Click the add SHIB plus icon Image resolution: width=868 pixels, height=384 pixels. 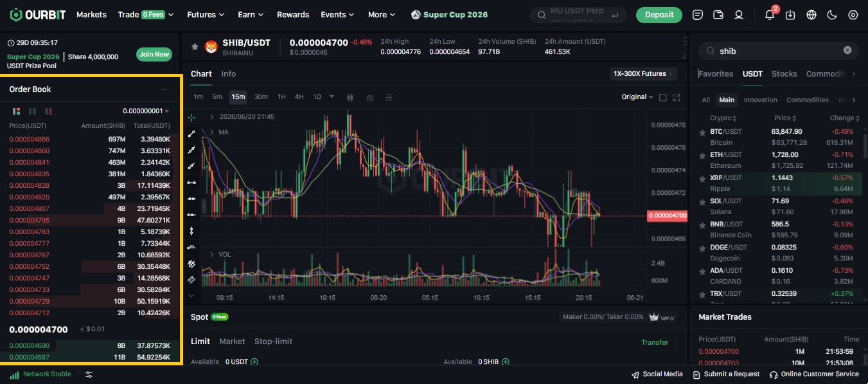(506, 362)
